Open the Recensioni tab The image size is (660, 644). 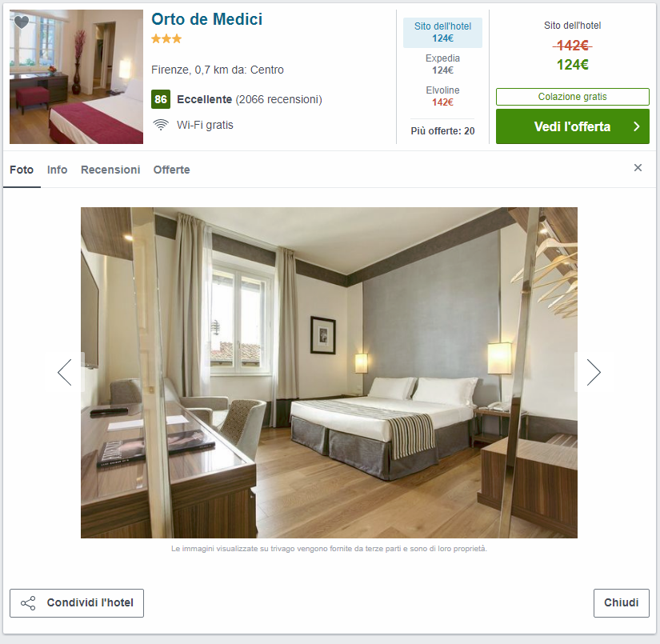(x=110, y=170)
